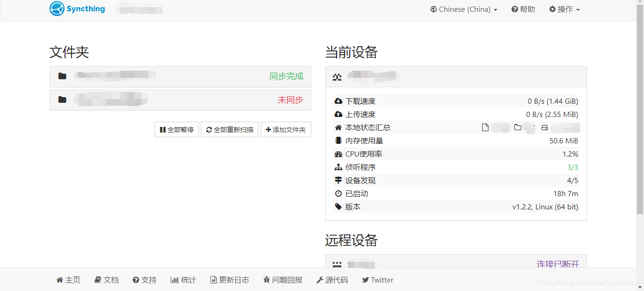This screenshot has width=644, height=291.
Task: Collapse the current device panel header
Action: click(x=456, y=77)
